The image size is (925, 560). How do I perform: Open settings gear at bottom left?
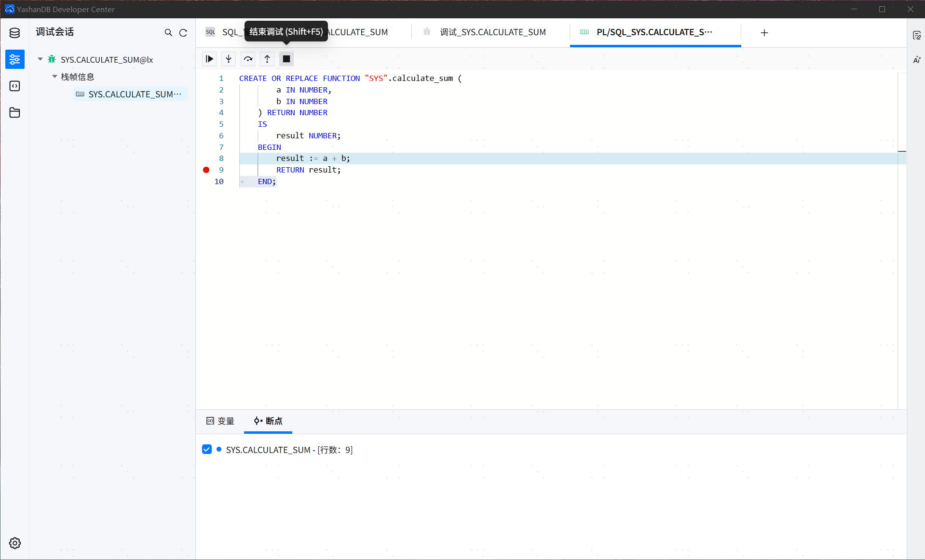coord(14,543)
